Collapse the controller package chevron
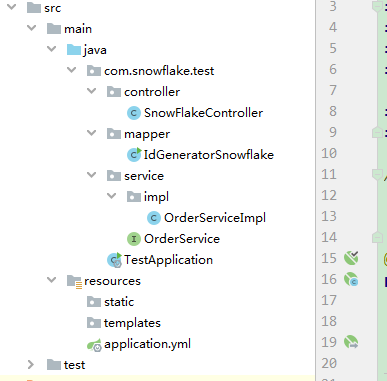The width and height of the screenshot is (387, 381). point(91,91)
